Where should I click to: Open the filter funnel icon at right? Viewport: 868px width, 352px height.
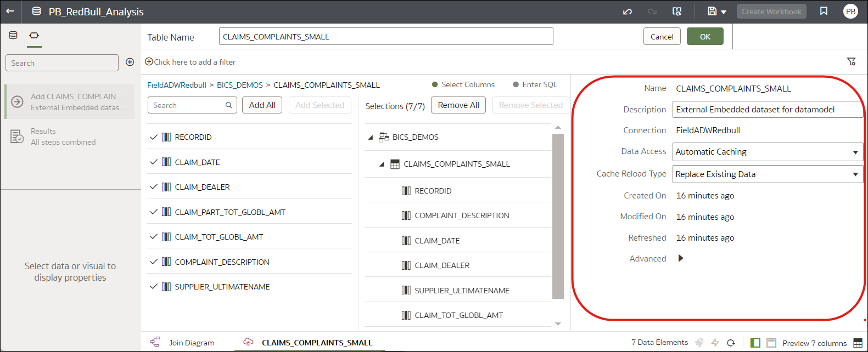click(852, 61)
